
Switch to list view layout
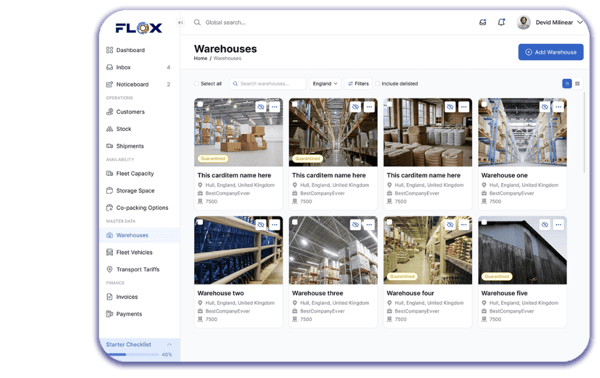[567, 83]
